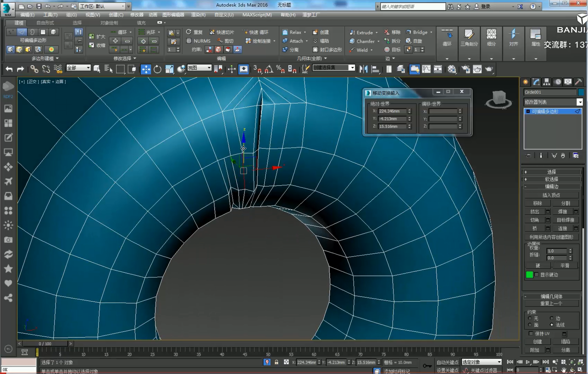The width and height of the screenshot is (588, 374).
Task: Click the 移除 button in 编辑边
Action: coord(538,203)
